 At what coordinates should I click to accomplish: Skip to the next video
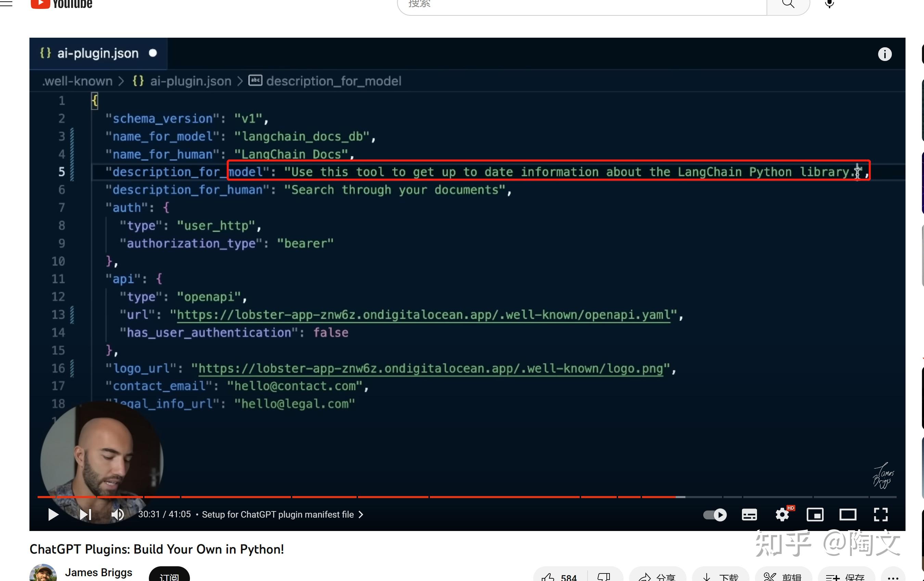click(x=85, y=514)
